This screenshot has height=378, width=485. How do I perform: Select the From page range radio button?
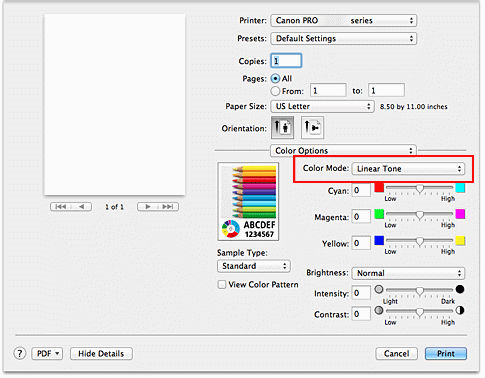(x=275, y=91)
